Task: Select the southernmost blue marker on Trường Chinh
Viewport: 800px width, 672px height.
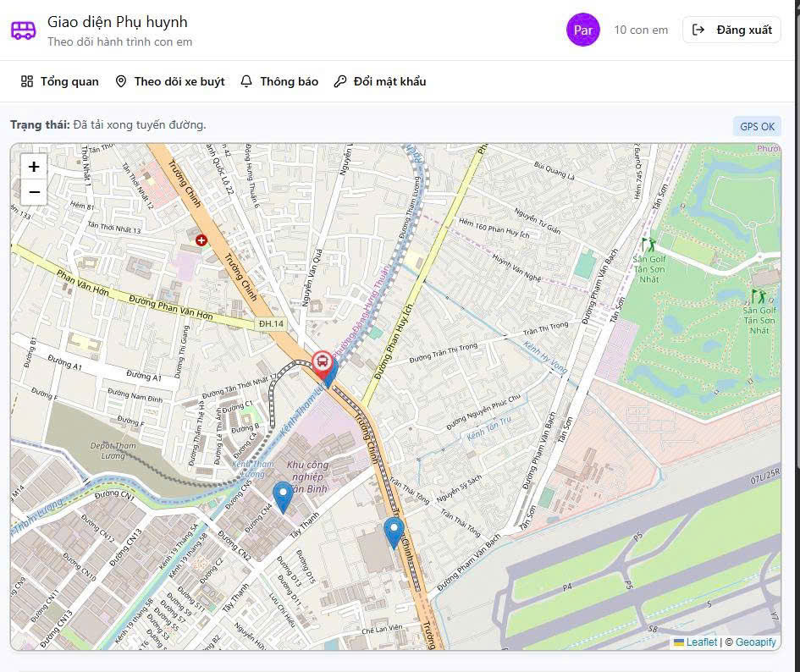Action: [x=394, y=532]
